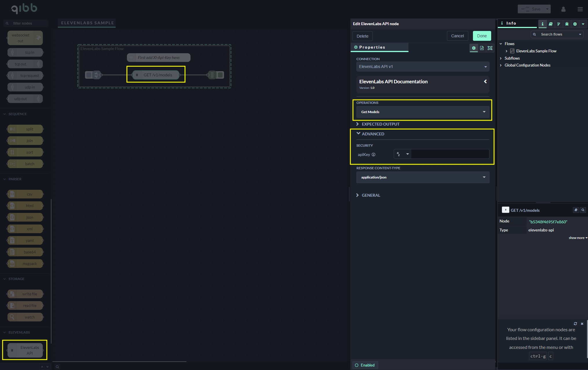Open configuration nodes gear tab in sidebar
This screenshot has height=370, width=588.
tap(575, 24)
